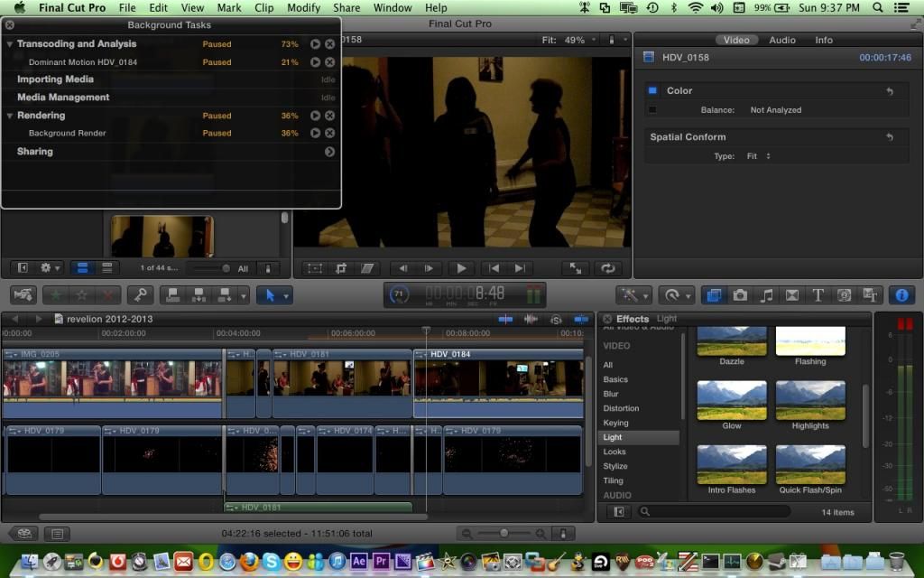Reject the selection with the red X
This screenshot has width=924, height=578.
[x=108, y=295]
